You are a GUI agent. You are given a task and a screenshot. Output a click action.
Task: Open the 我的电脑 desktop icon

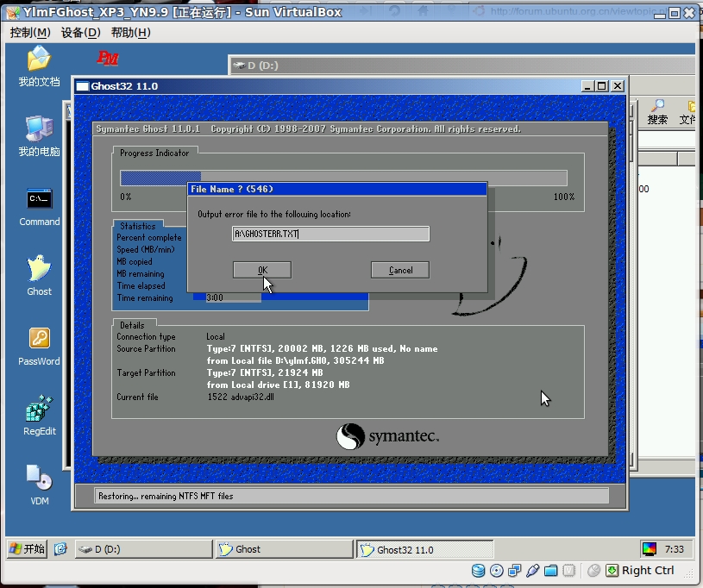(x=39, y=136)
